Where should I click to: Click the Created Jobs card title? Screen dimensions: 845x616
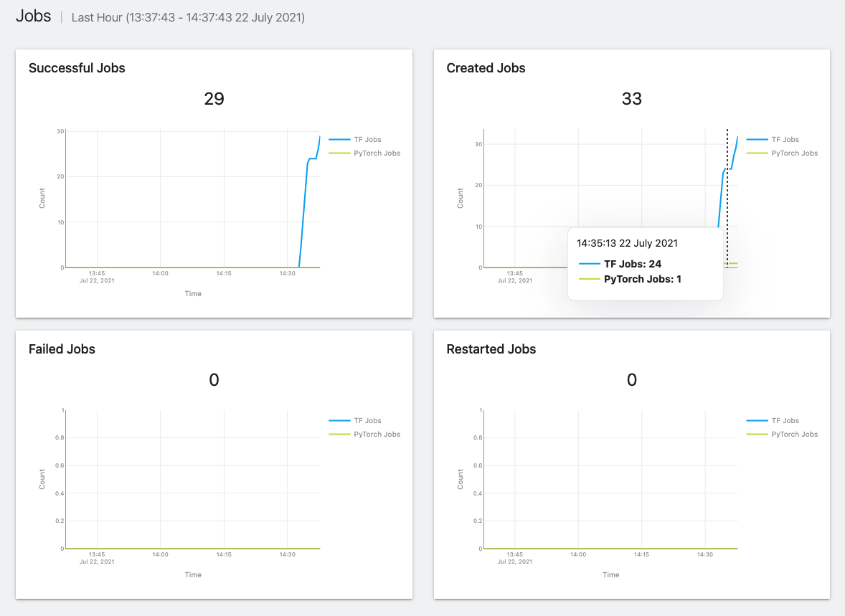[x=486, y=68]
